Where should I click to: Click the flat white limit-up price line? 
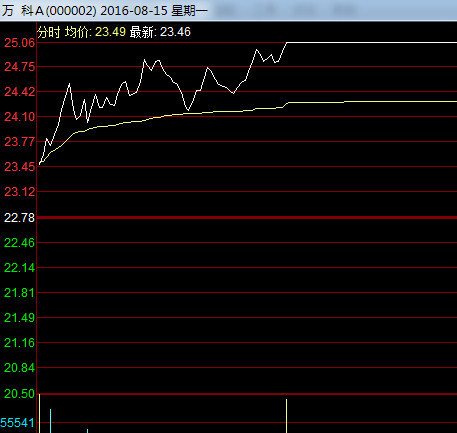(372, 42)
